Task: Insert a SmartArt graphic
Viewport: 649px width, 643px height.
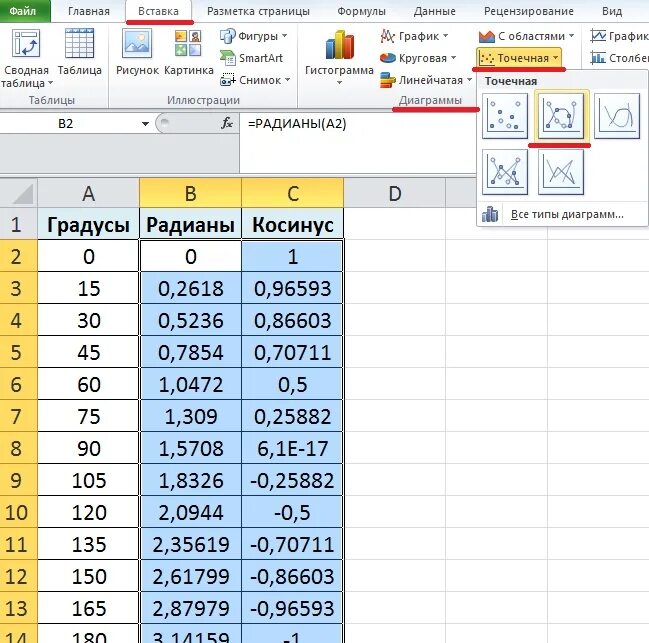Action: (x=251, y=58)
